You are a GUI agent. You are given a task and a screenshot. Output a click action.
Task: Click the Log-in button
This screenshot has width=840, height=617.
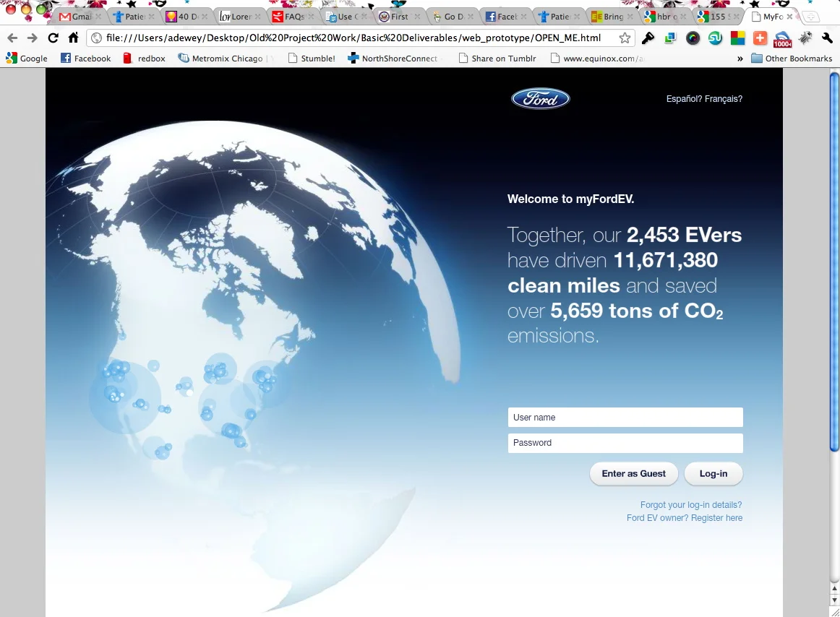point(713,473)
